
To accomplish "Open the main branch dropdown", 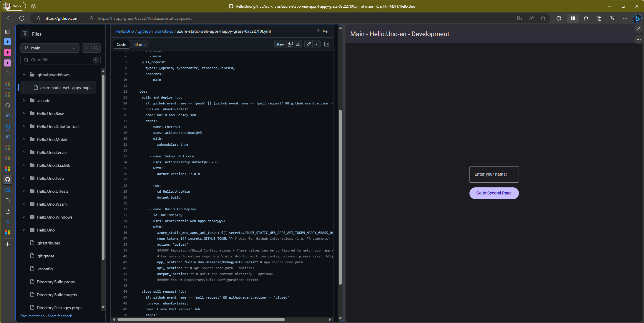I will (x=50, y=48).
